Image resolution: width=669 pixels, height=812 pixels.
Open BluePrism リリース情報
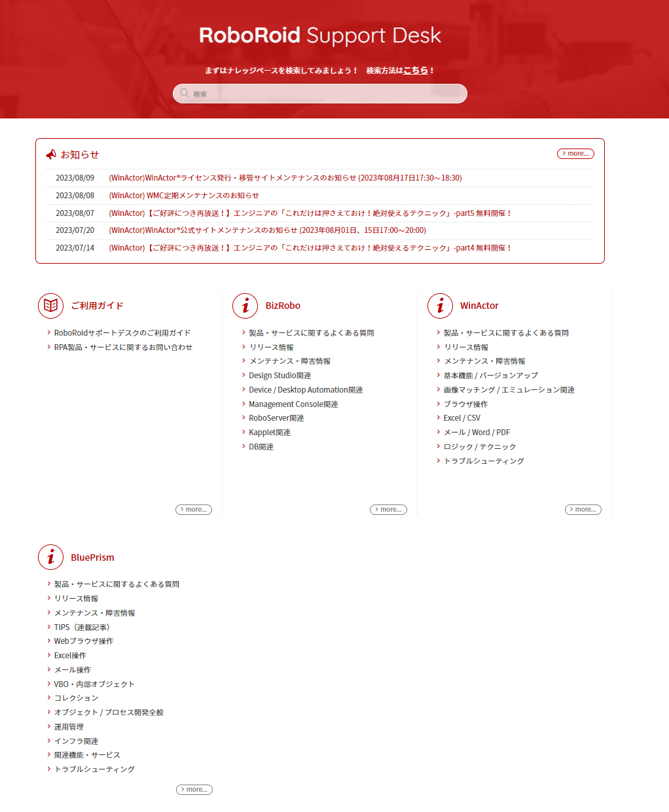tap(76, 599)
